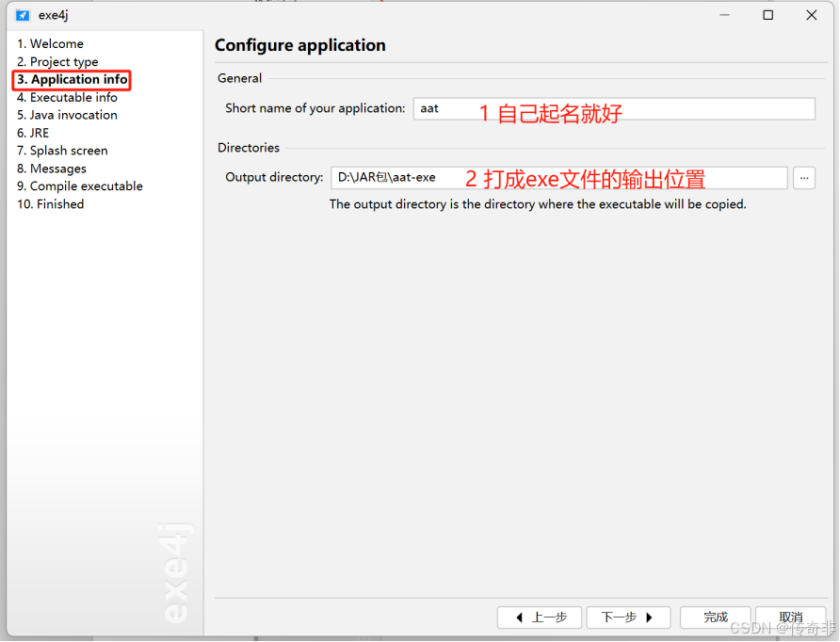Click the 上一步 back button
This screenshot has width=840, height=642.
click(x=540, y=618)
